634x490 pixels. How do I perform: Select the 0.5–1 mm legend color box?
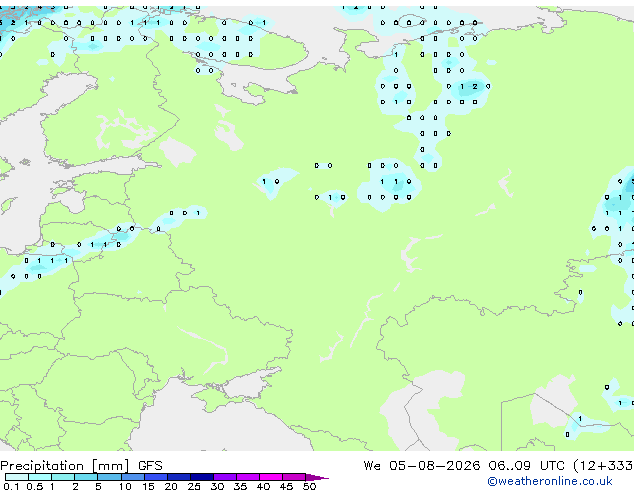click(40, 477)
